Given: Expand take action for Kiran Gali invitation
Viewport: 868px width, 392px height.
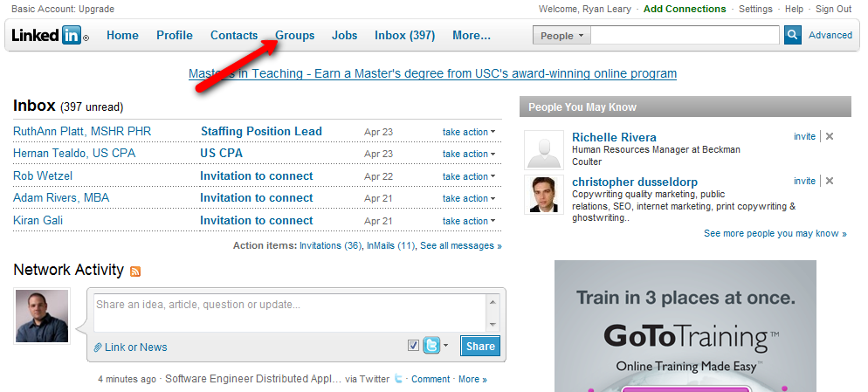Looking at the screenshot, I should [x=469, y=221].
